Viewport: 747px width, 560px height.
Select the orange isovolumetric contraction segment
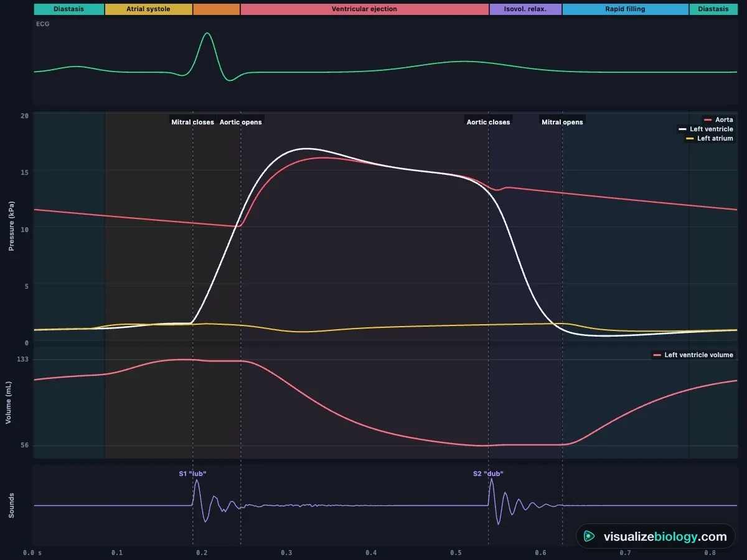pyautogui.click(x=217, y=9)
